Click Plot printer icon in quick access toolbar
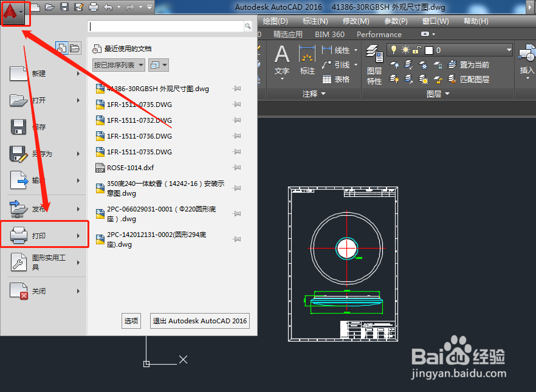The image size is (536, 392). [x=94, y=7]
